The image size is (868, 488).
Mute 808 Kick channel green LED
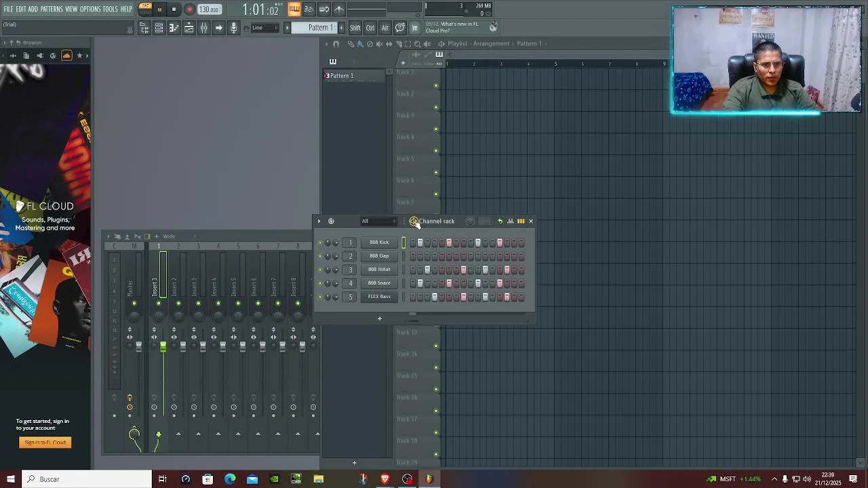[x=320, y=243]
